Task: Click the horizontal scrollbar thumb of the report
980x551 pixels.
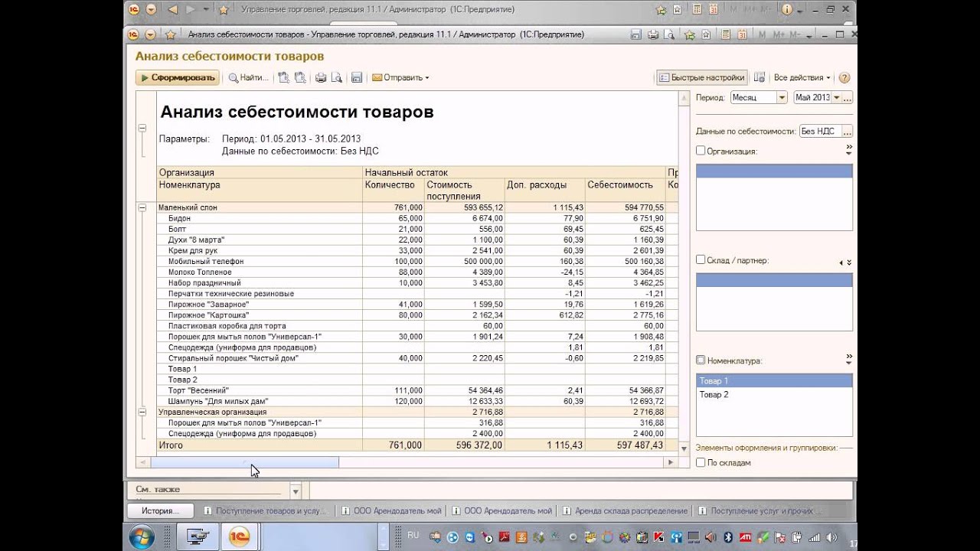Action: (x=244, y=462)
